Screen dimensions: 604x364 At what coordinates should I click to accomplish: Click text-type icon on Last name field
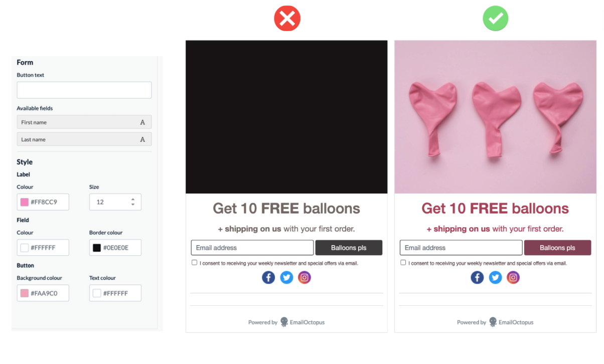point(142,139)
